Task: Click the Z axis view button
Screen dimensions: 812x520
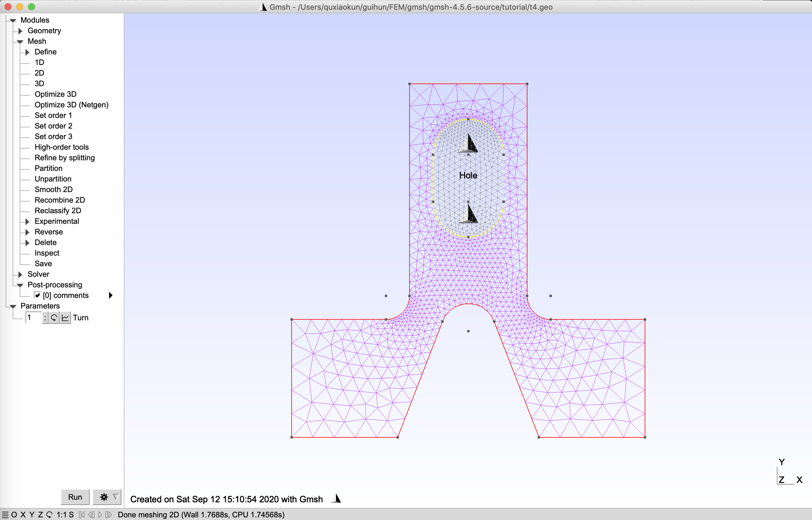Action: point(41,515)
